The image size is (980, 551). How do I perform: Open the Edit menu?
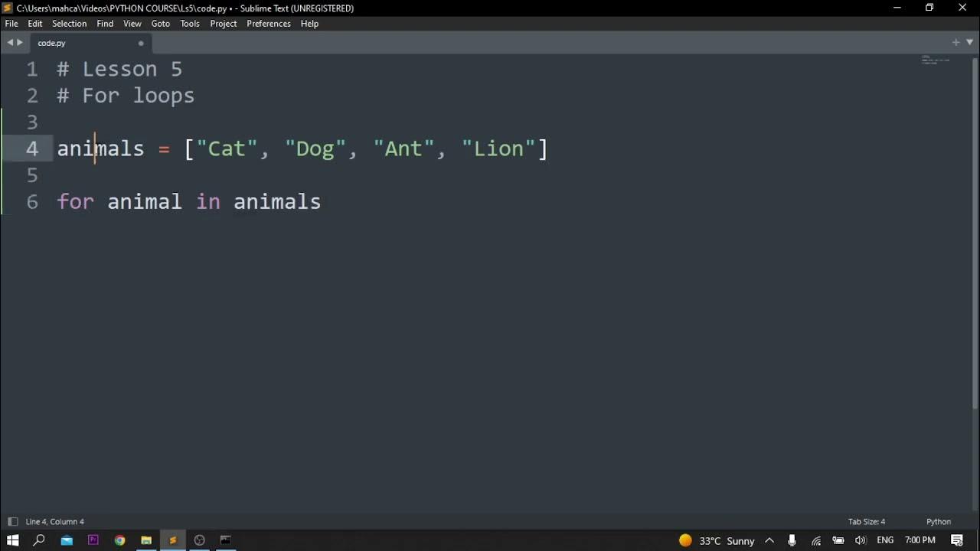coord(35,24)
